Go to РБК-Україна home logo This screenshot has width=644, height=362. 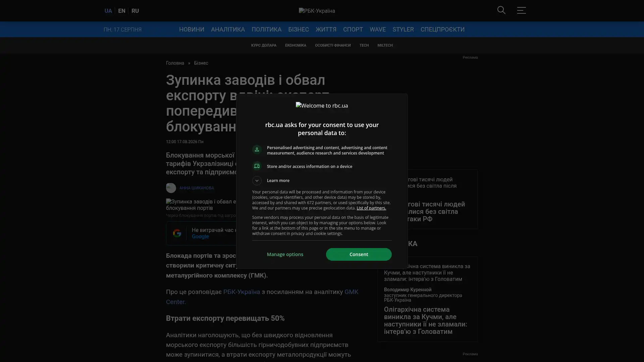pos(317,11)
